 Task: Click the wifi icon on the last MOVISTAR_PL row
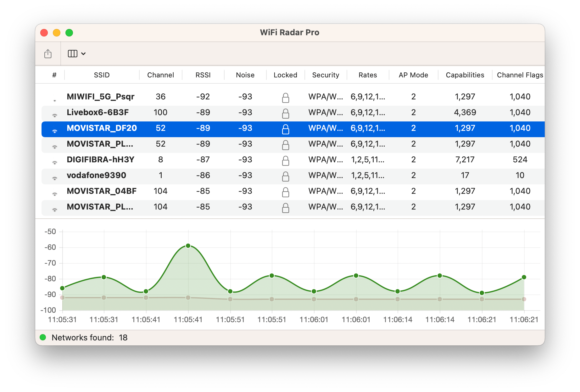tap(55, 209)
